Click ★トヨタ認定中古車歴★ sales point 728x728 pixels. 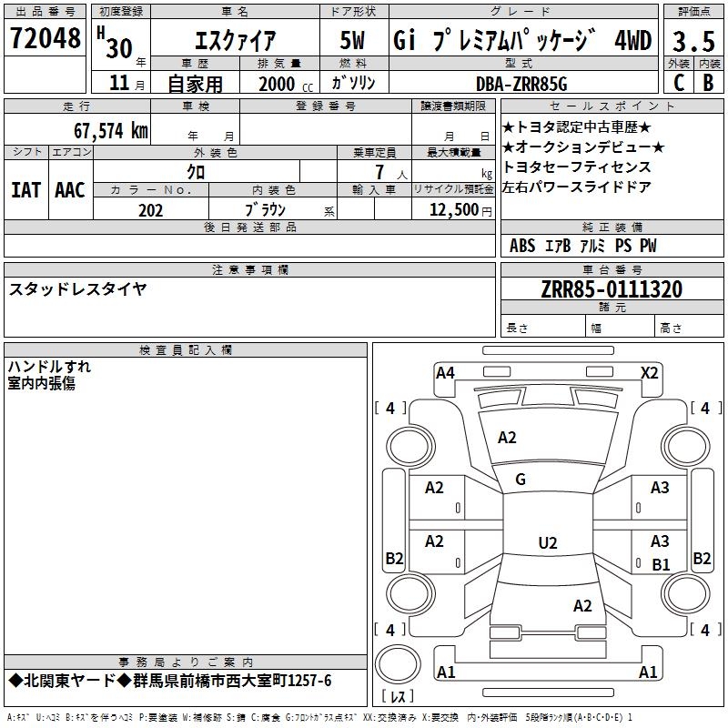coord(577,127)
